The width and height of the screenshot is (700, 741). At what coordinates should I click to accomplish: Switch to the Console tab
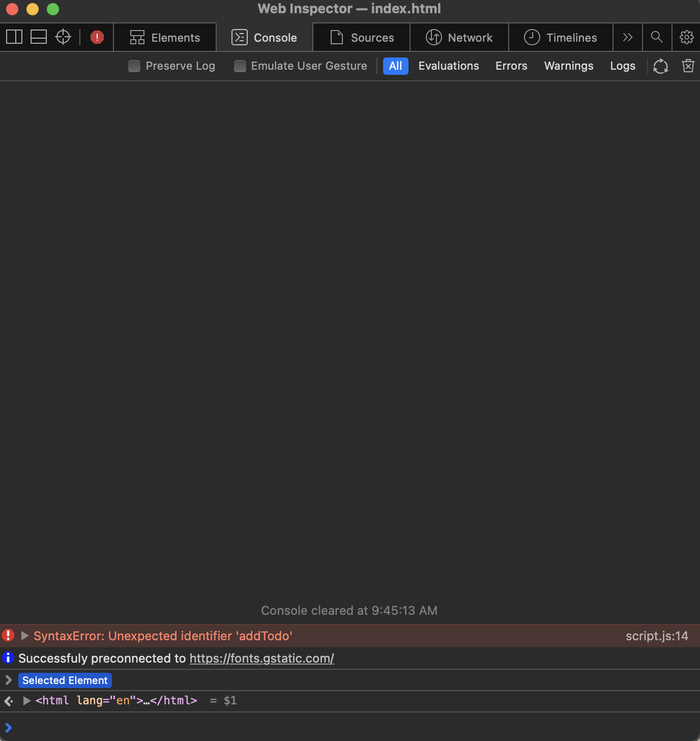(x=265, y=38)
